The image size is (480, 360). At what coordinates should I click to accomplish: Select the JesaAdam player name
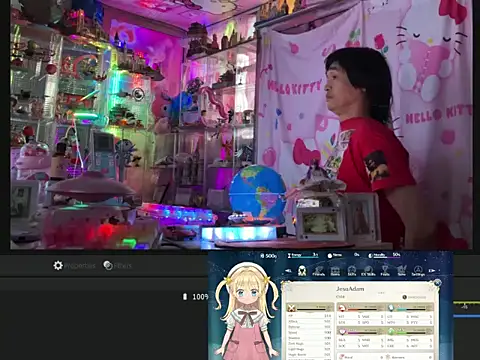pyautogui.click(x=350, y=289)
